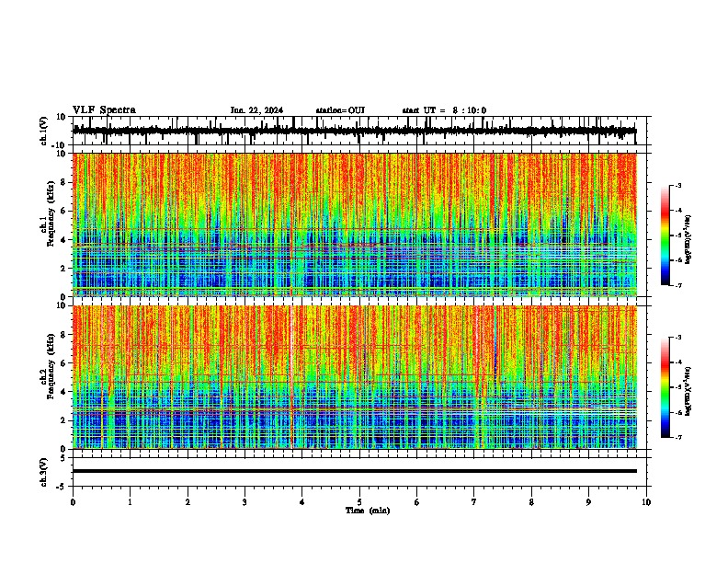Click the time axis tick label "7"
728x563 pixels.
point(474,502)
